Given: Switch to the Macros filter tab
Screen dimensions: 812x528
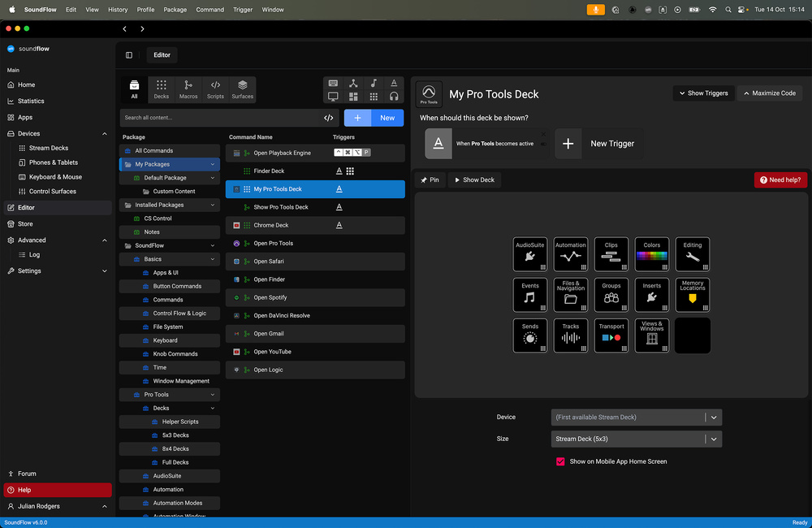Looking at the screenshot, I should [x=188, y=89].
